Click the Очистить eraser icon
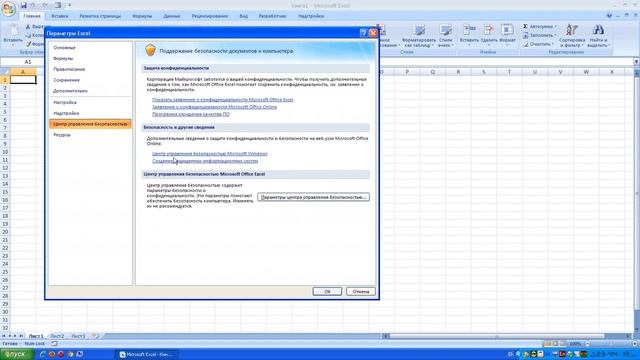 525,44
